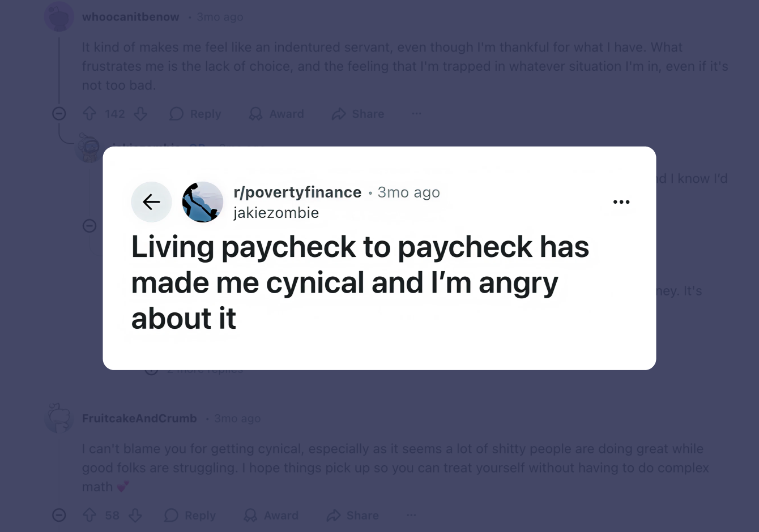Downvote whoocanitbenow's comment

[140, 114]
